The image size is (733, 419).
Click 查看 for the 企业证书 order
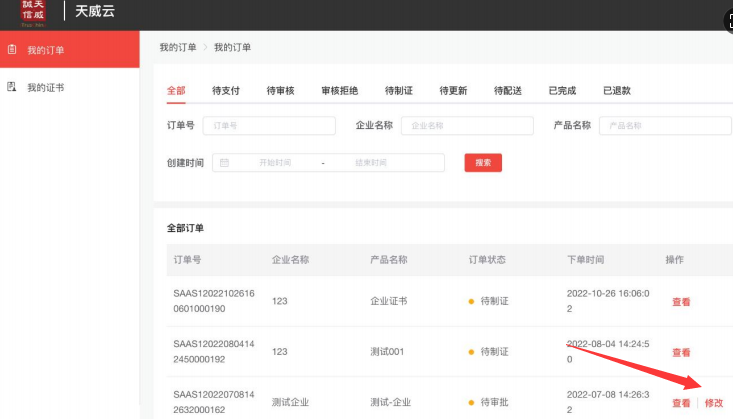click(681, 302)
